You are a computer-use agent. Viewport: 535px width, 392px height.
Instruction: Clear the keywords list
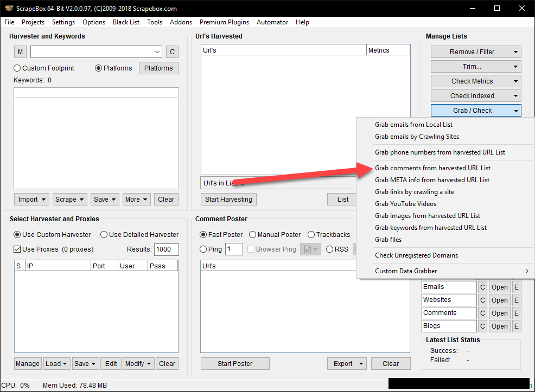166,200
